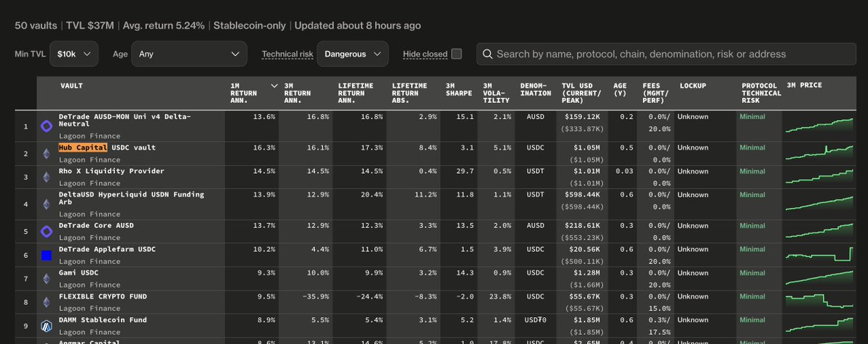
Task: Click the USDT denomination in Rho X row
Action: (x=535, y=171)
